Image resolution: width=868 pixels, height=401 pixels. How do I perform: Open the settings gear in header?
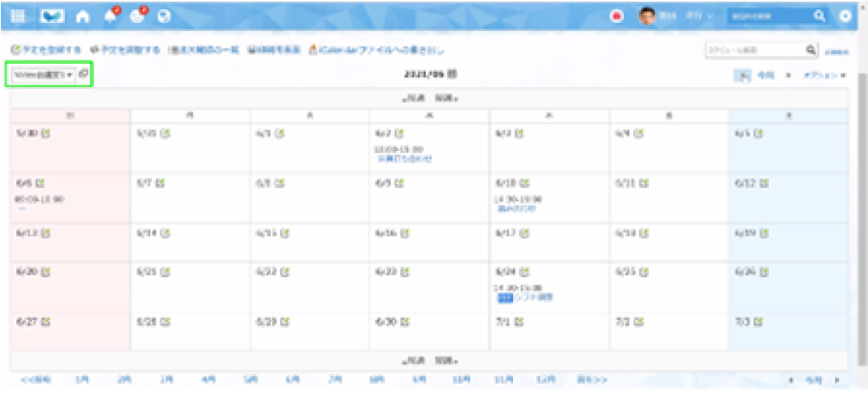pos(845,16)
